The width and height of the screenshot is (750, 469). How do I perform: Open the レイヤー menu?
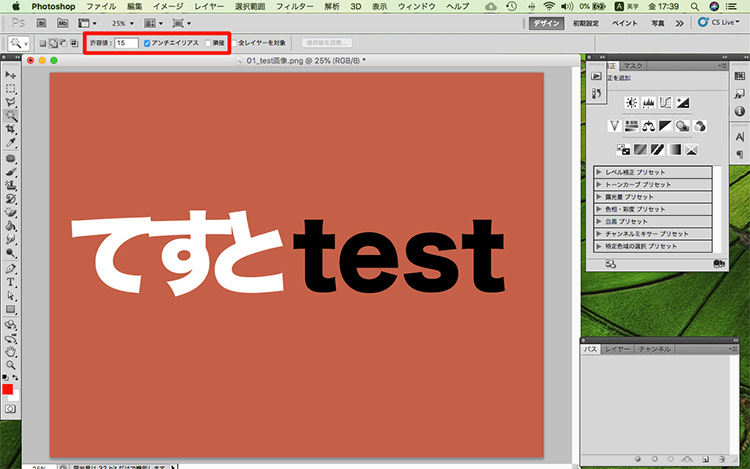[x=209, y=6]
